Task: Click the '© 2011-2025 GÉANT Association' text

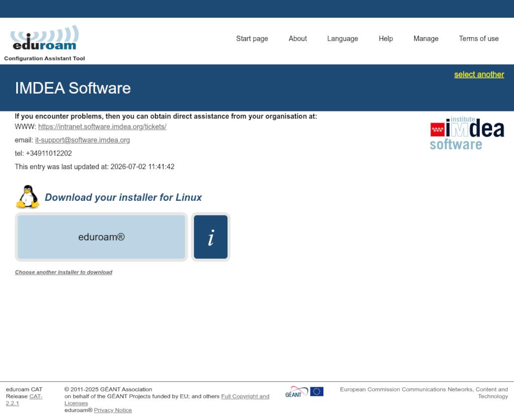Action: pos(108,389)
